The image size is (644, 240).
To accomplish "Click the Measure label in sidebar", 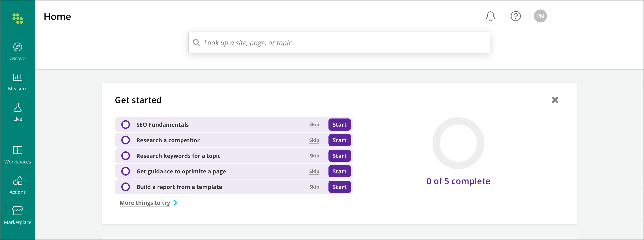I will point(17,89).
